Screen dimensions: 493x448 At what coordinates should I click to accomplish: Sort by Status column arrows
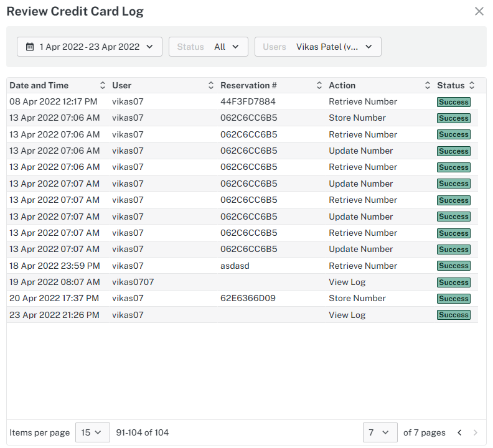(x=472, y=85)
